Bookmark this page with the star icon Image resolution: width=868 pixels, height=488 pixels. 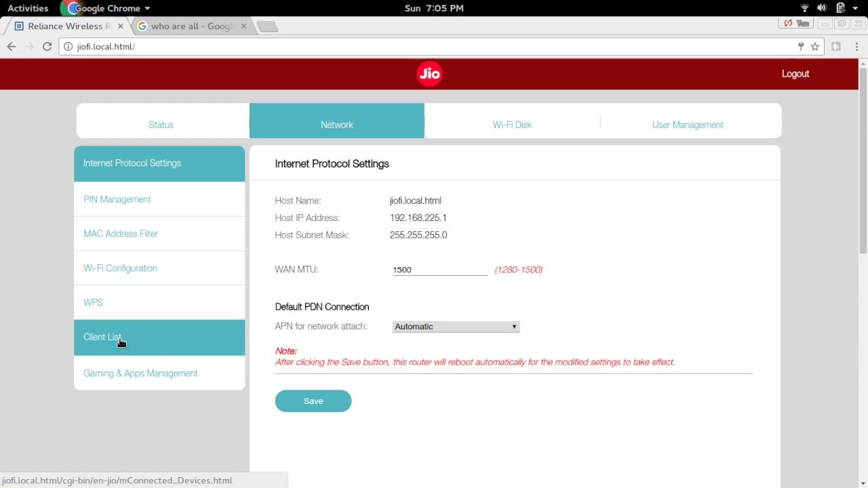click(x=815, y=47)
